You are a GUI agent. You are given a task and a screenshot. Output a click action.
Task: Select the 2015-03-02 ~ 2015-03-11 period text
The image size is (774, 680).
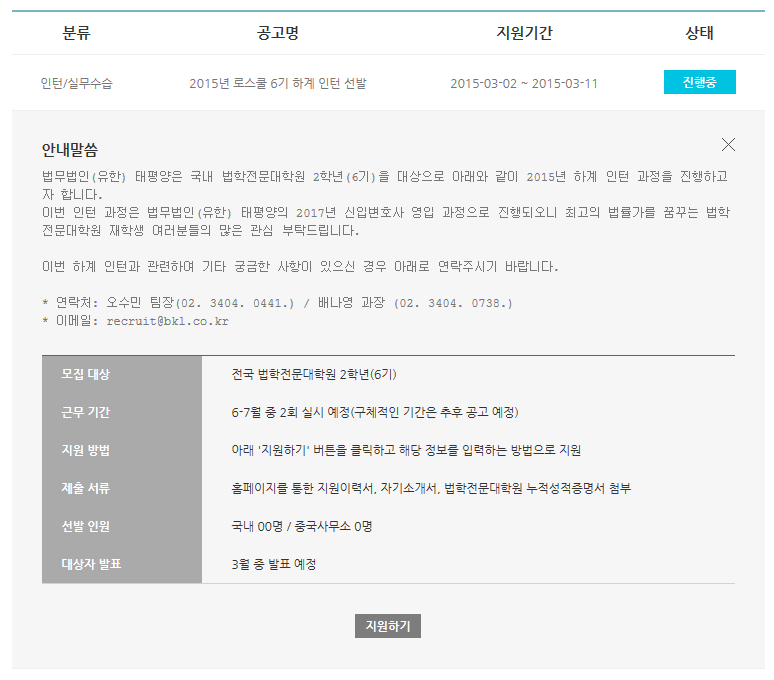tap(524, 83)
